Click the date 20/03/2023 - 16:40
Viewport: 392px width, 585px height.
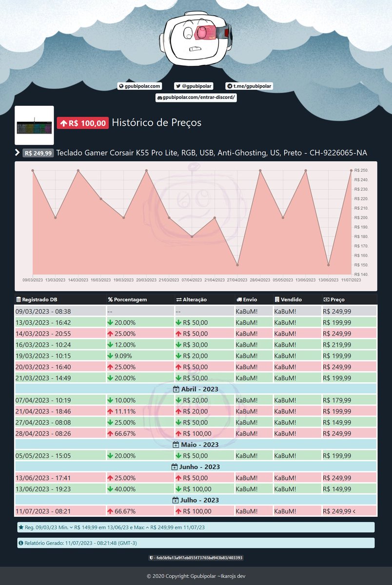point(43,367)
